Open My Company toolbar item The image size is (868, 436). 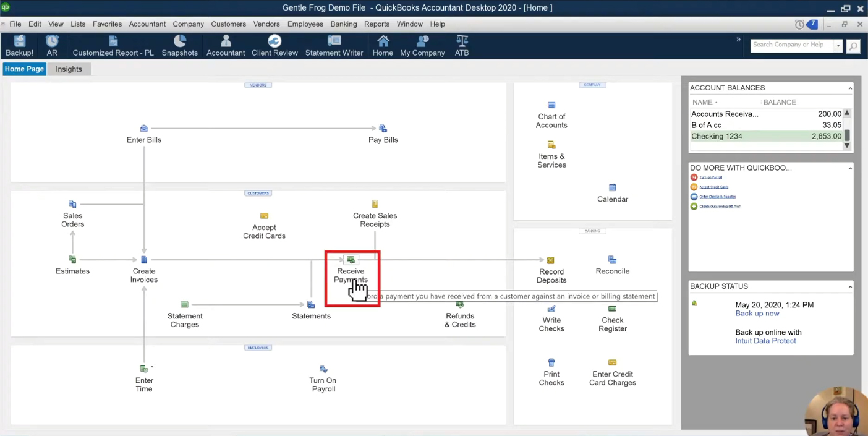422,46
